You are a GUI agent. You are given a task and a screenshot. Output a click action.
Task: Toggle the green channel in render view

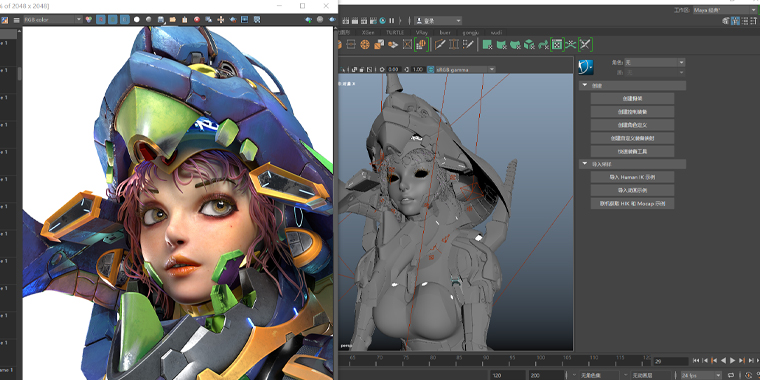(x=112, y=19)
